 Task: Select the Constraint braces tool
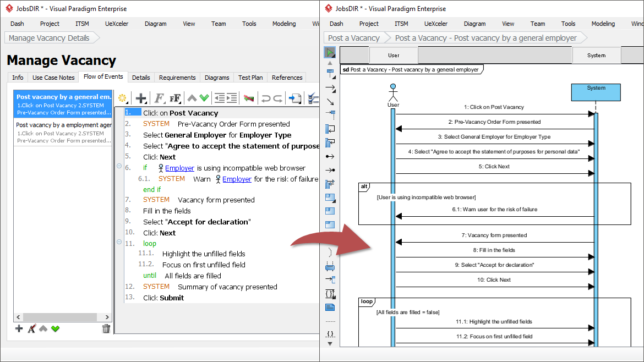[330, 334]
